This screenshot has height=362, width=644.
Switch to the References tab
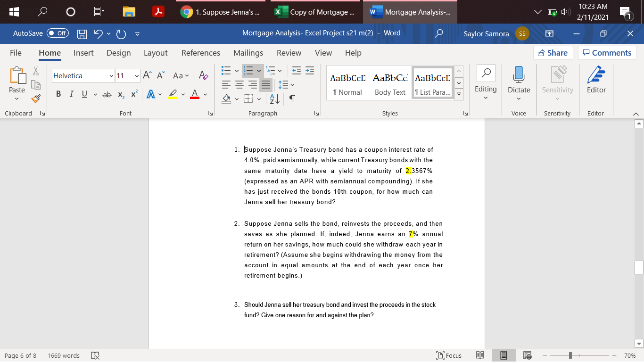click(x=201, y=53)
